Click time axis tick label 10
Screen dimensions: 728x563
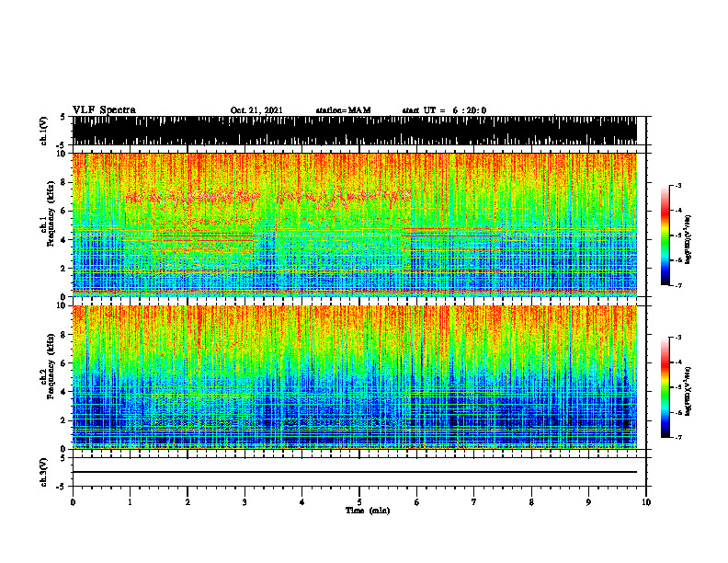pyautogui.click(x=646, y=502)
